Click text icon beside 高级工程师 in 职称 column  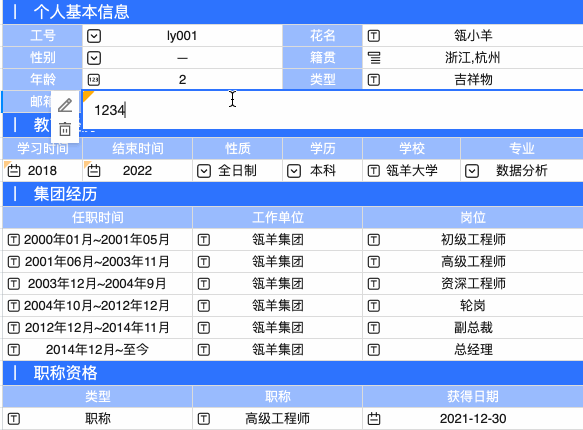coord(204,419)
